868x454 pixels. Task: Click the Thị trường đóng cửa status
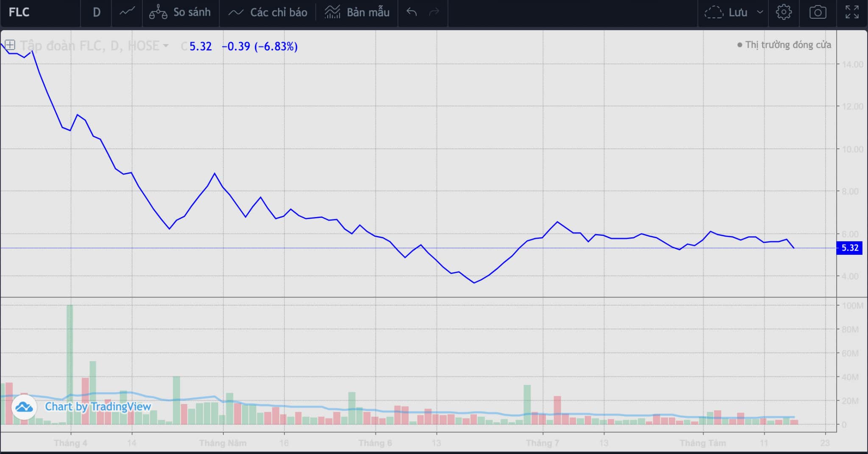(784, 45)
